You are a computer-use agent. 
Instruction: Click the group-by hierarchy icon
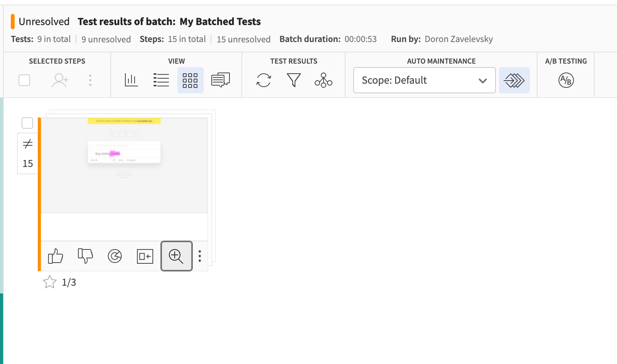pyautogui.click(x=324, y=80)
